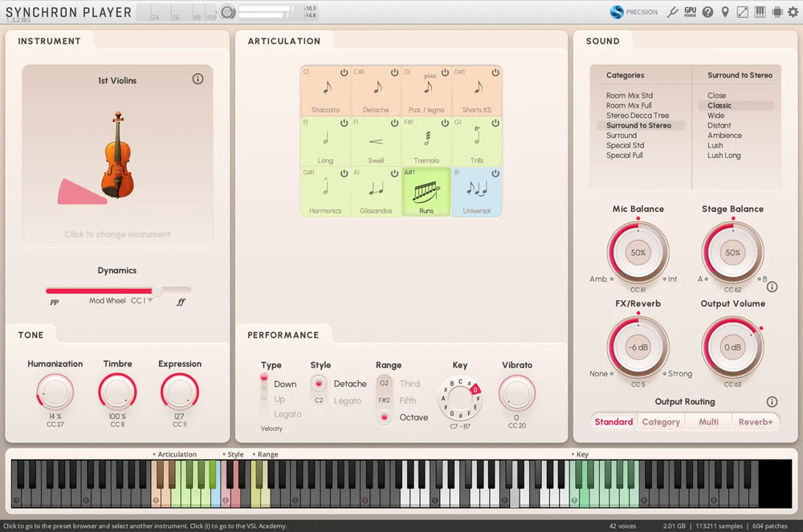Click the Key selector wheel
The width and height of the screenshot is (803, 532).
(x=460, y=399)
